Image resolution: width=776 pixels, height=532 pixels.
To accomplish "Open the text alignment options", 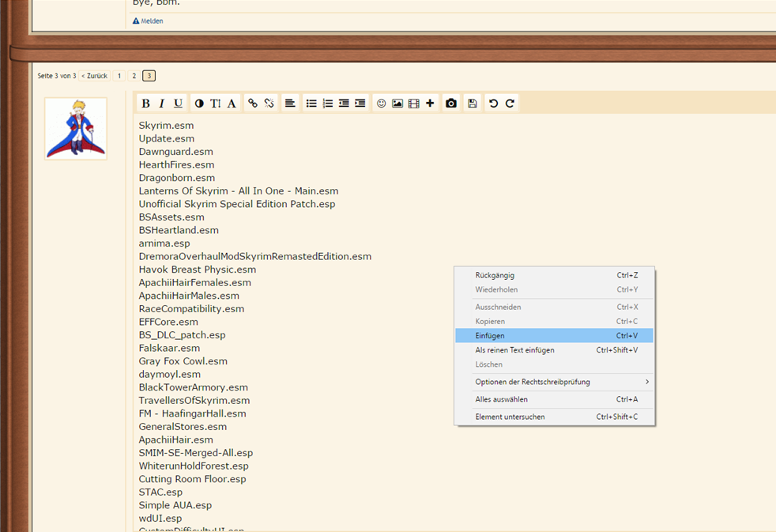I will click(290, 104).
